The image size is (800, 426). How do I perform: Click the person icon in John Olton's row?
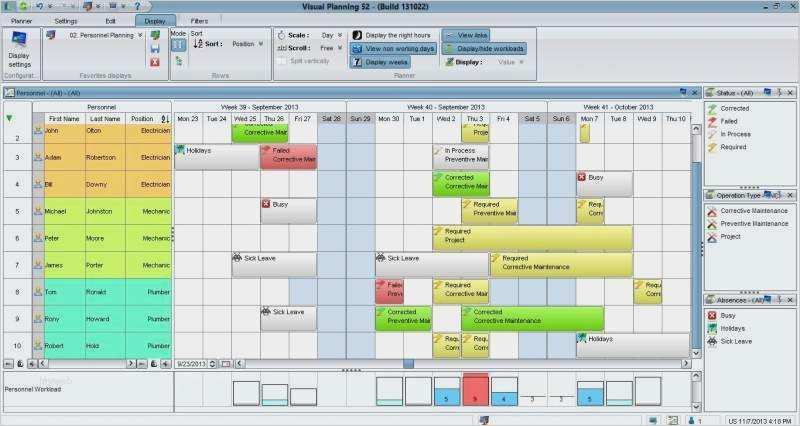click(38, 131)
